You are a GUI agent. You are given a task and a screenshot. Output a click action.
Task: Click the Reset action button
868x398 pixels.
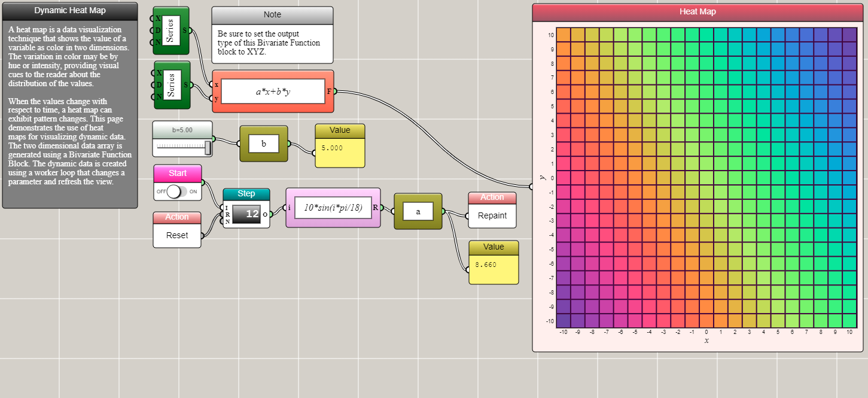[177, 235]
